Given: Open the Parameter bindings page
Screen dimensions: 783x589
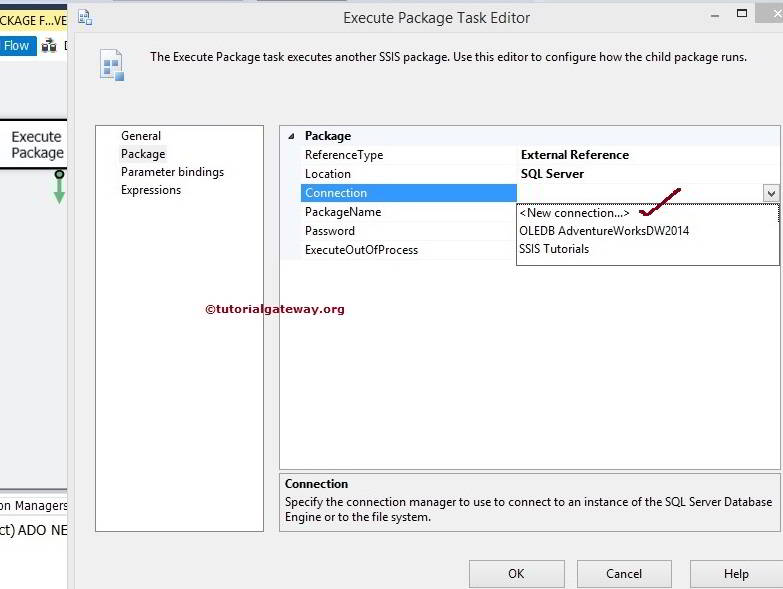Looking at the screenshot, I should tap(172, 172).
